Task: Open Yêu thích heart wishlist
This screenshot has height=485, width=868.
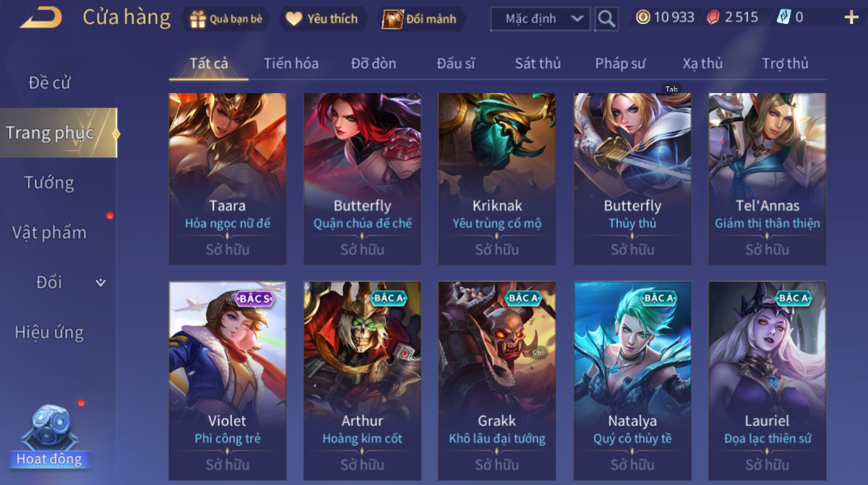Action: 322,19
